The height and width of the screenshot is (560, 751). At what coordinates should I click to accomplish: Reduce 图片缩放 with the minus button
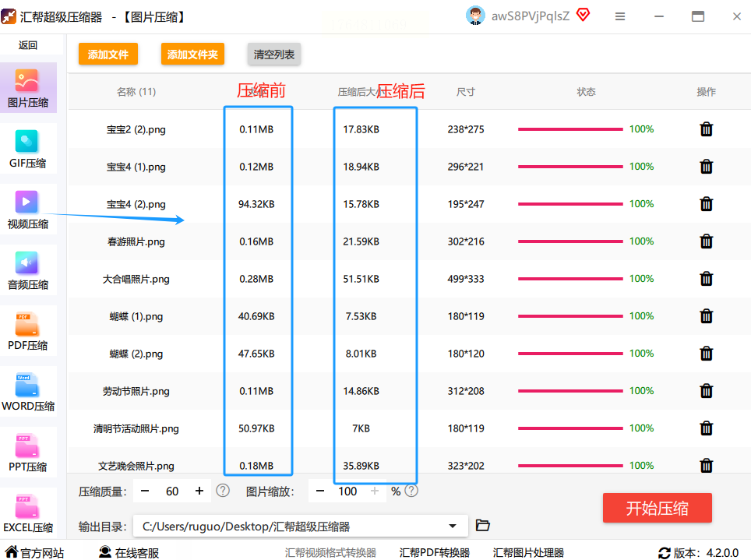click(x=320, y=491)
